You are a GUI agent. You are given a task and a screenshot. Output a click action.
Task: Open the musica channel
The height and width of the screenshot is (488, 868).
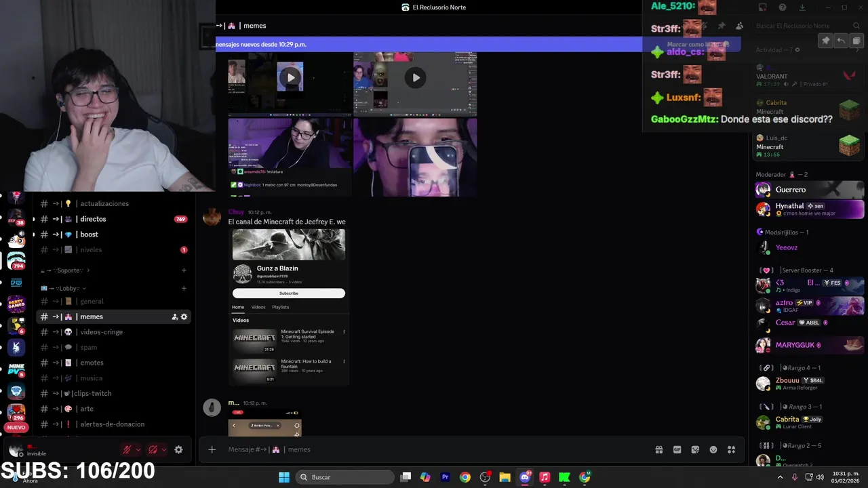[x=113, y=378]
